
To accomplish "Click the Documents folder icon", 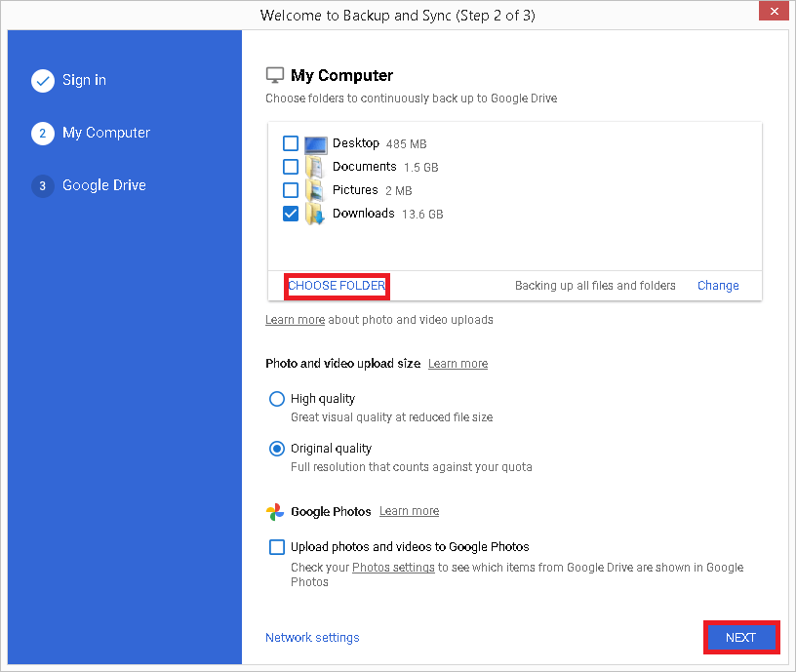I will tap(314, 167).
